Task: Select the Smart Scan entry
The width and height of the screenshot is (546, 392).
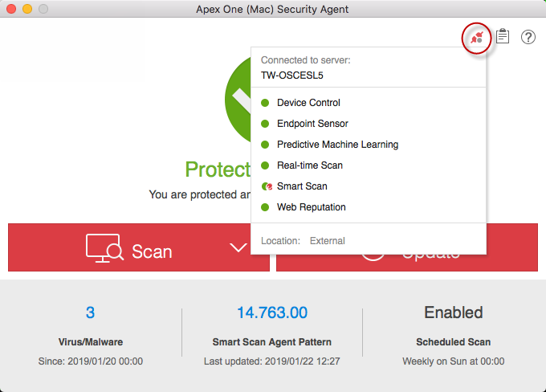Action: click(x=302, y=186)
